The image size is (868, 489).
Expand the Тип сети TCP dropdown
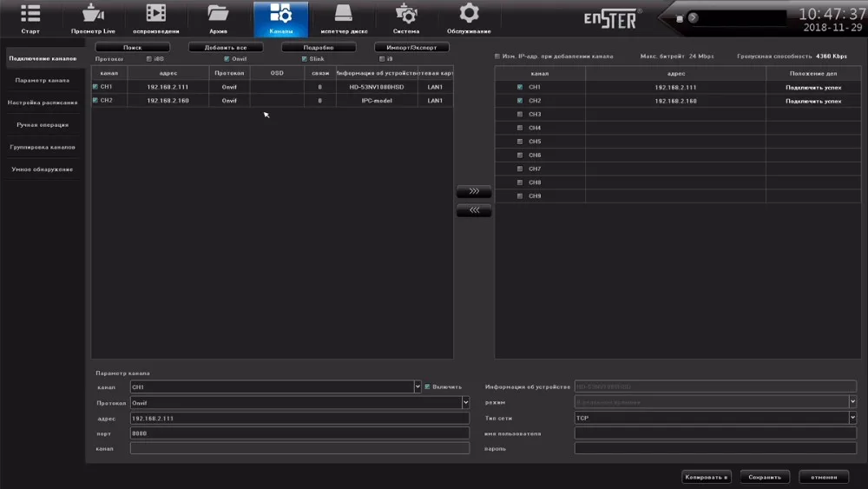852,418
